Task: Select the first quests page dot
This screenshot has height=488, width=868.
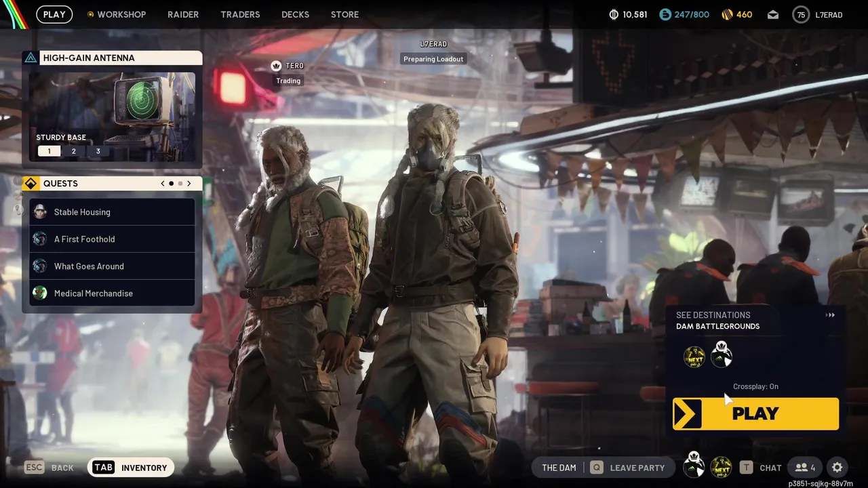Action: [171, 184]
